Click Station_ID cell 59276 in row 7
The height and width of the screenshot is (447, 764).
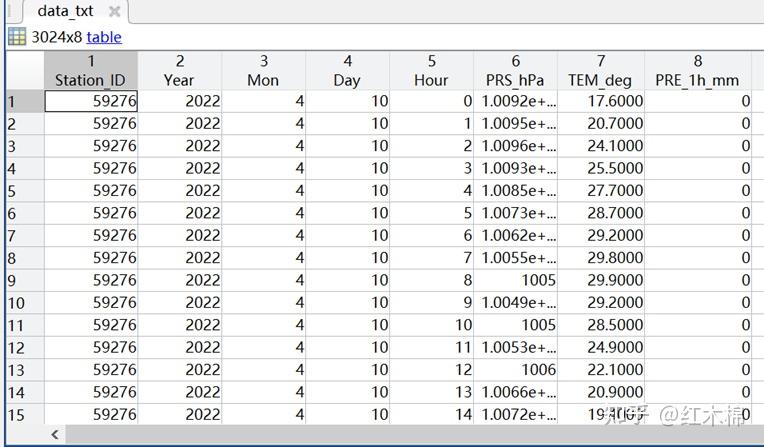click(x=91, y=236)
